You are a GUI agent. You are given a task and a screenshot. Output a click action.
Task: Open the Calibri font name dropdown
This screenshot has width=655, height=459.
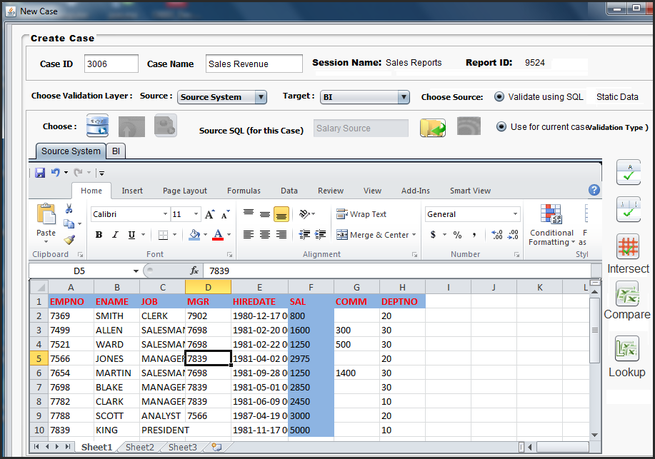165,214
